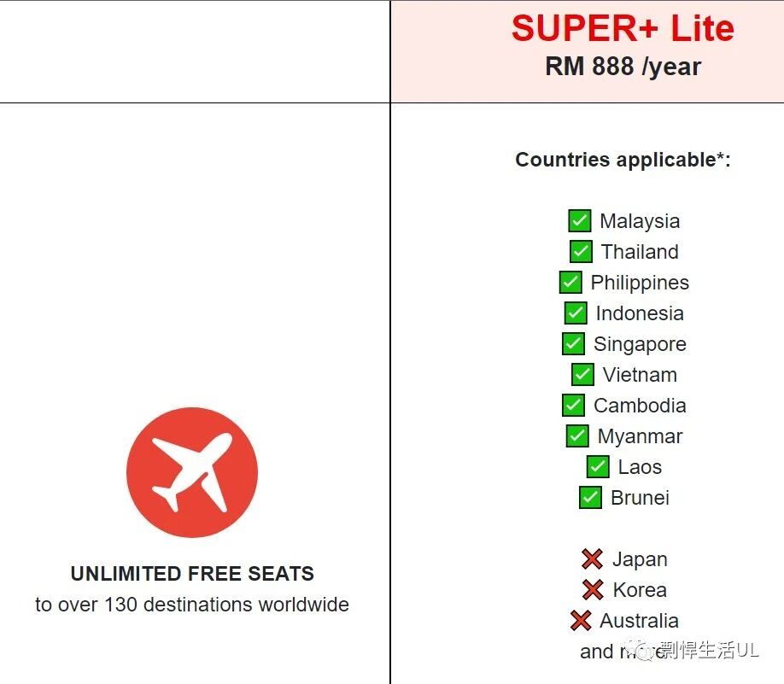Click the green checkmark beside Malaysia
Image resolution: width=784 pixels, height=684 pixels.
pos(580,220)
